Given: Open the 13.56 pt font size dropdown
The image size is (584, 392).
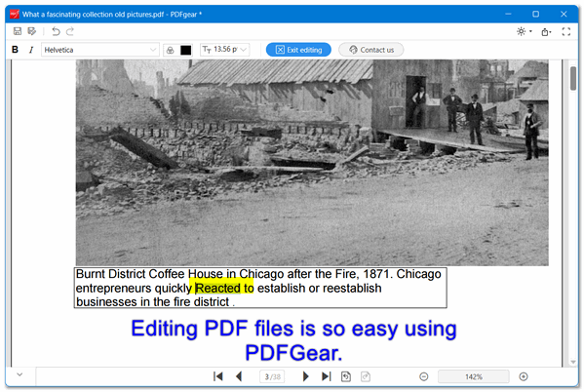Looking at the screenshot, I should click(225, 50).
